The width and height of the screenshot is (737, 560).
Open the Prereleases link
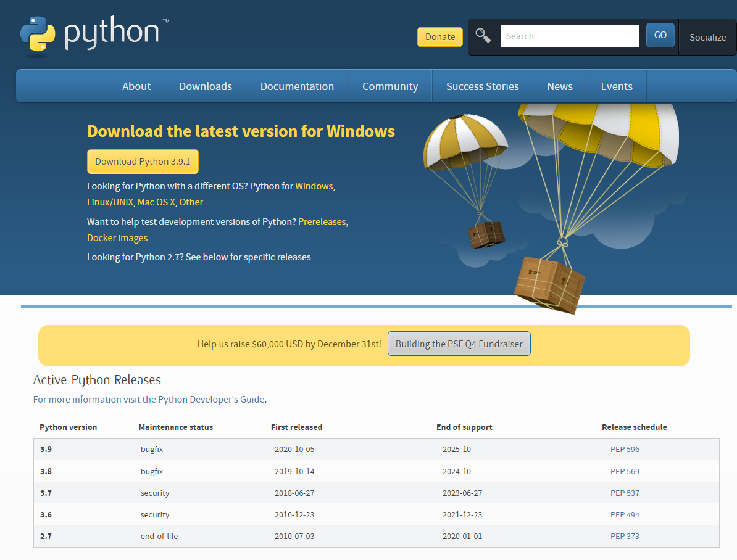click(322, 222)
